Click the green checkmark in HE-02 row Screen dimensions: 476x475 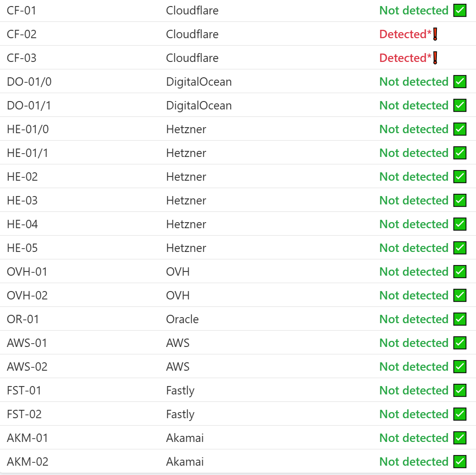point(460,177)
